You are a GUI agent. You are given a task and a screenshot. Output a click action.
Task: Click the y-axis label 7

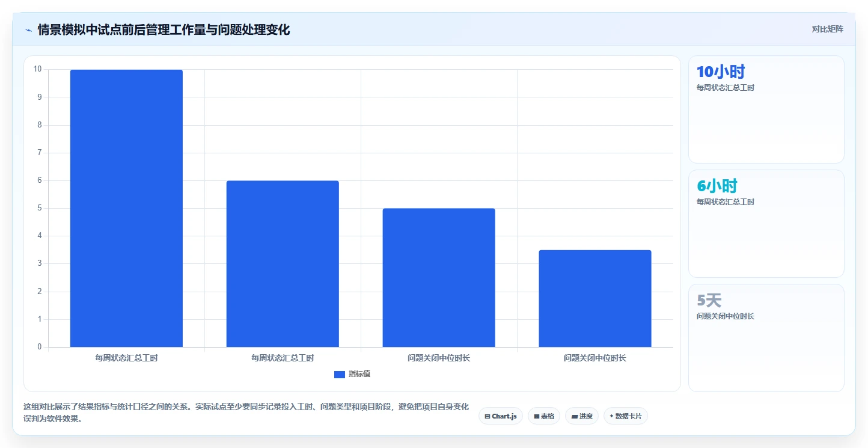click(x=40, y=153)
